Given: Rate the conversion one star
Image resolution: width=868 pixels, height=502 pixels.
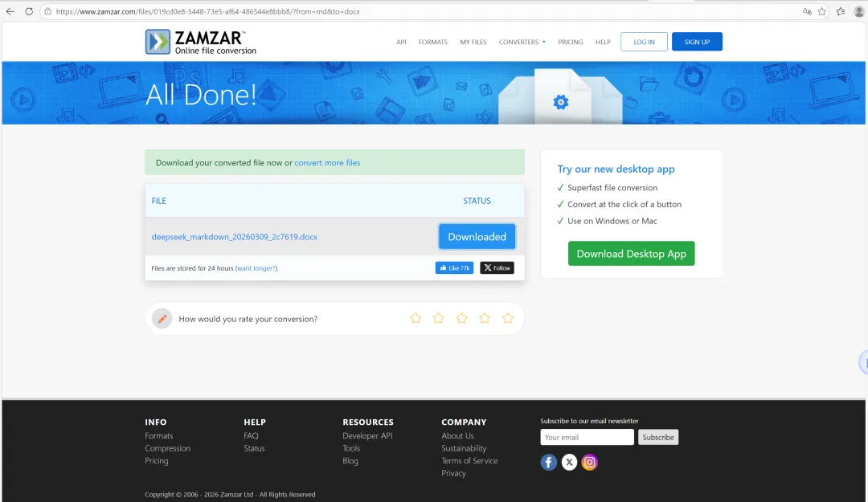Looking at the screenshot, I should coord(416,318).
